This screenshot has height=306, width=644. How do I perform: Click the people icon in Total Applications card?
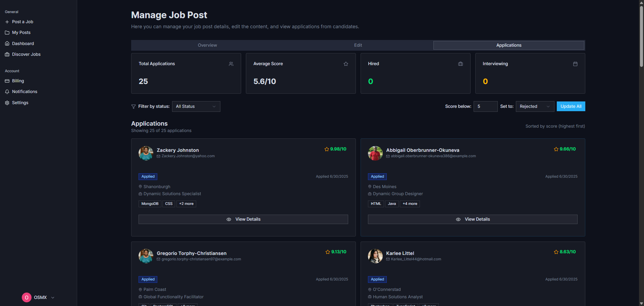(x=231, y=64)
